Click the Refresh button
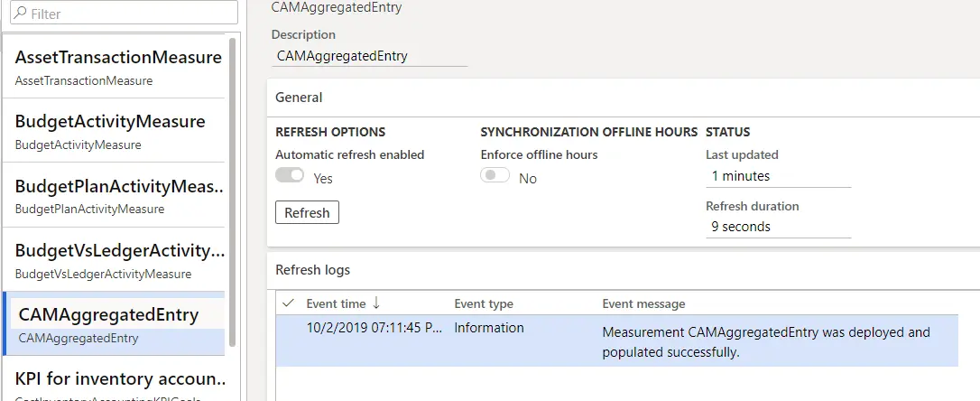980x401 pixels. [x=307, y=212]
